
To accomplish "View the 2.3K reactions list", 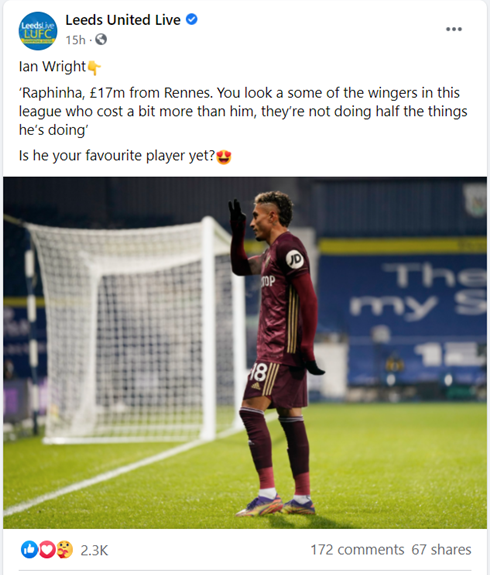I will point(94,550).
